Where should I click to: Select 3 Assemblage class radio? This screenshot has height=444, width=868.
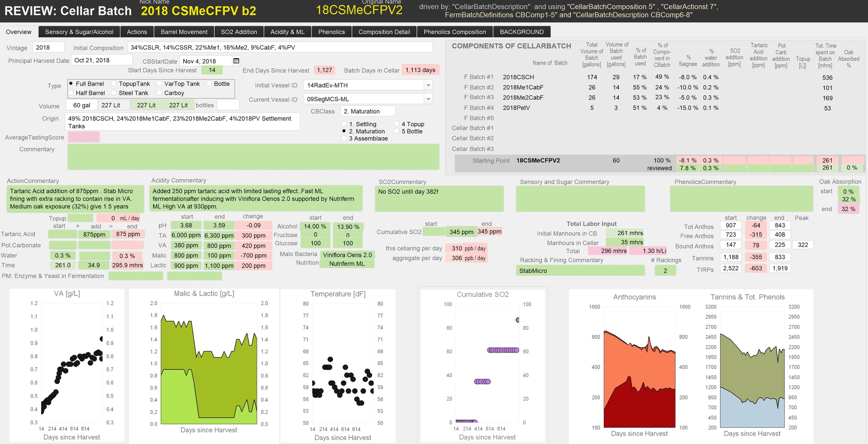pyautogui.click(x=344, y=138)
